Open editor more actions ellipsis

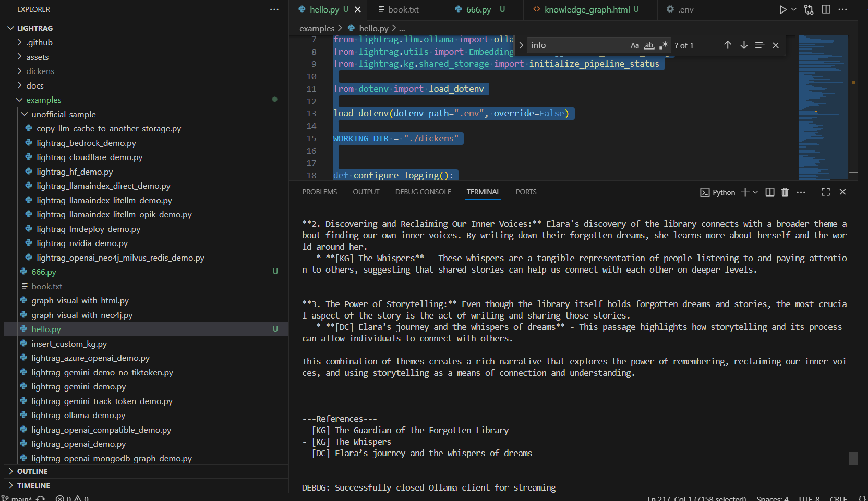[842, 9]
